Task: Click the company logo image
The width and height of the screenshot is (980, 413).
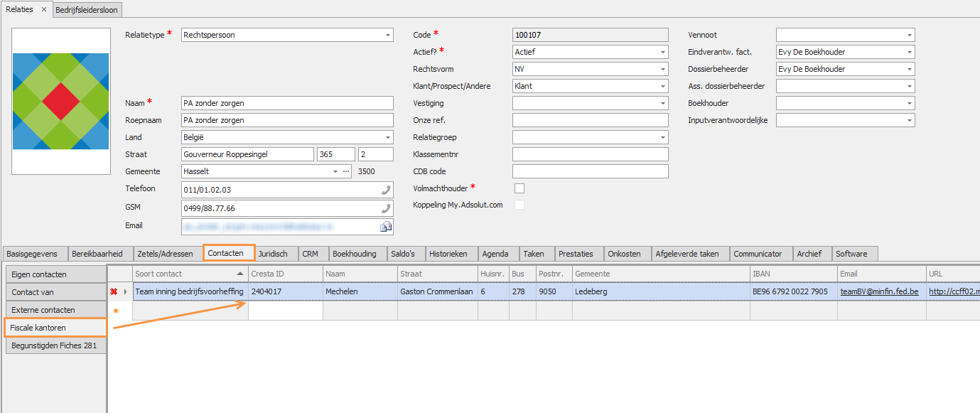Action: point(61,101)
